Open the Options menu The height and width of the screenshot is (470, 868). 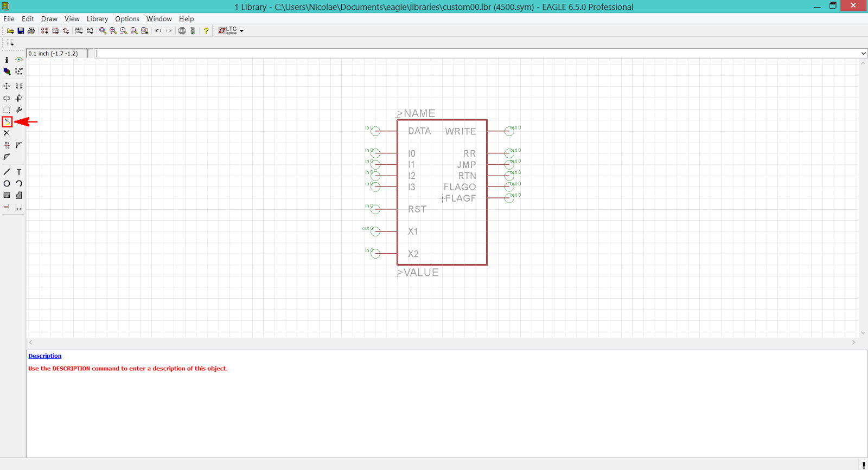pos(127,19)
